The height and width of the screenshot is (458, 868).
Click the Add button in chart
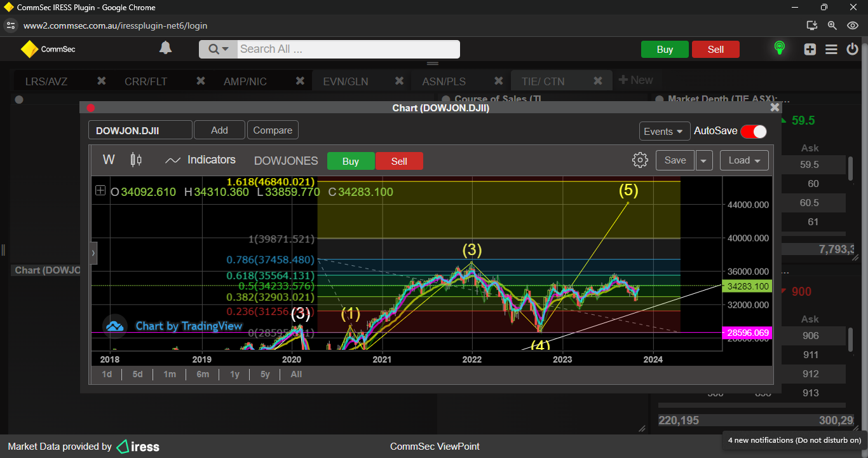pos(219,130)
